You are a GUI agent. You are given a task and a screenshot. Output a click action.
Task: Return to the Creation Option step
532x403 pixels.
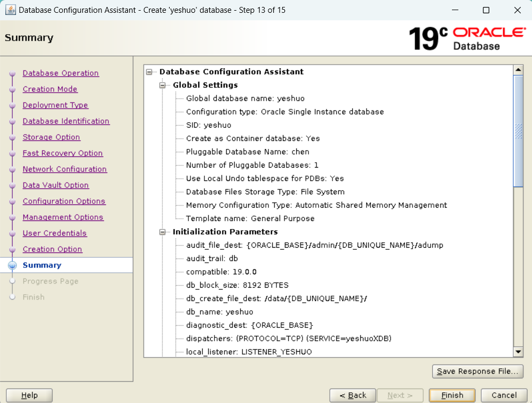52,249
